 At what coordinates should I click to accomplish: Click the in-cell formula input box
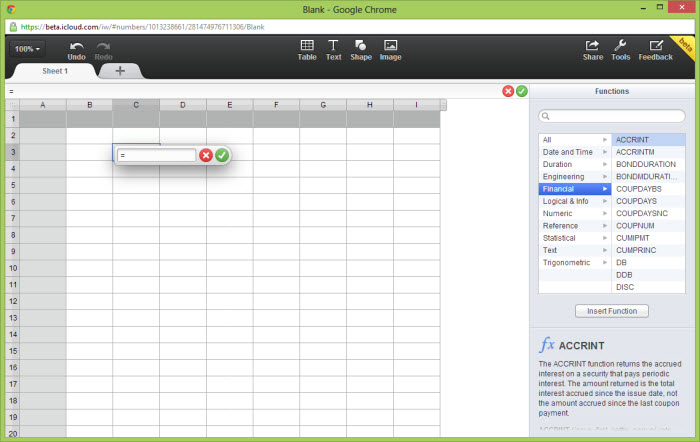pyautogui.click(x=156, y=155)
